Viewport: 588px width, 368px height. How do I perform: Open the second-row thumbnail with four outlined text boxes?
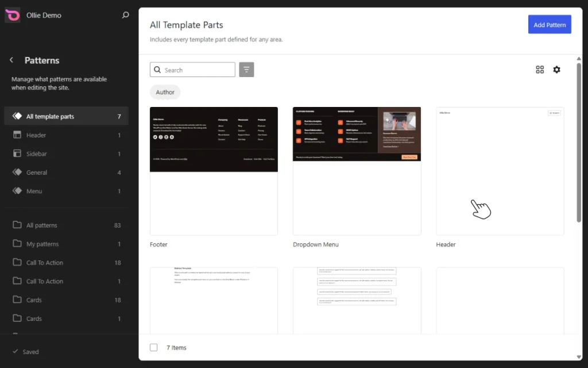pyautogui.click(x=357, y=300)
